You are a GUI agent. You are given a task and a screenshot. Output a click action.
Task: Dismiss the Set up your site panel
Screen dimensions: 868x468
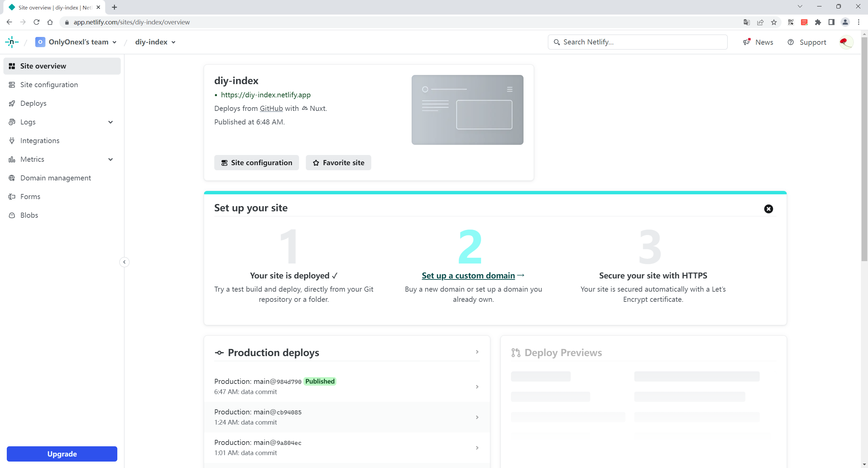click(768, 209)
